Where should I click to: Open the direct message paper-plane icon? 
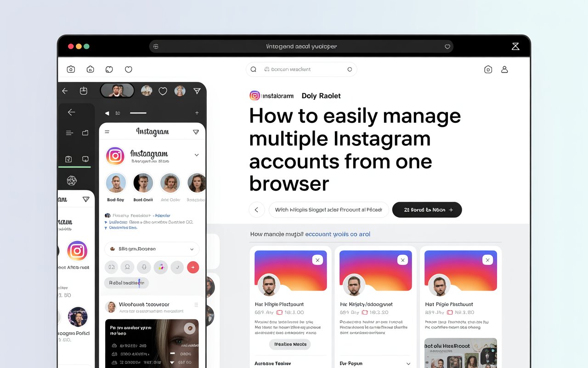tap(198, 91)
